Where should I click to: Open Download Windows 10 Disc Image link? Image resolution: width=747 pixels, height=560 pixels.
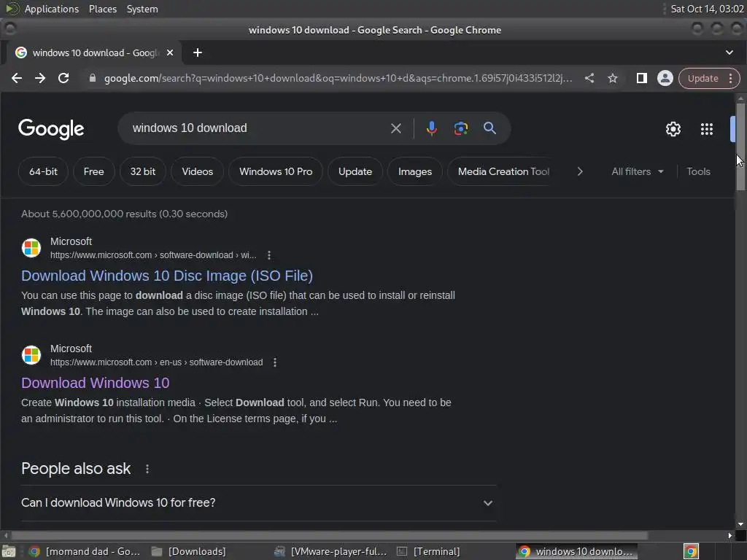(x=167, y=276)
